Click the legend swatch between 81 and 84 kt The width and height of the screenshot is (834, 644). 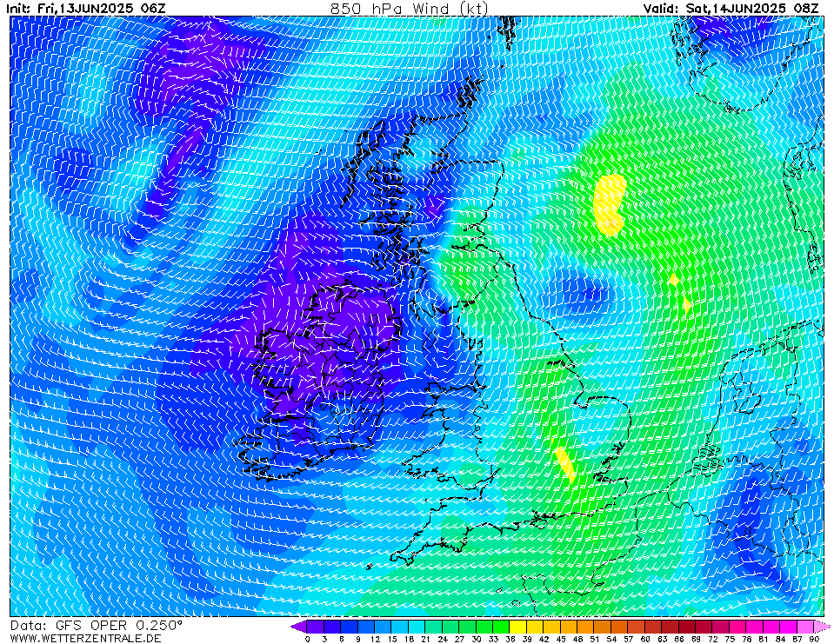(771, 627)
